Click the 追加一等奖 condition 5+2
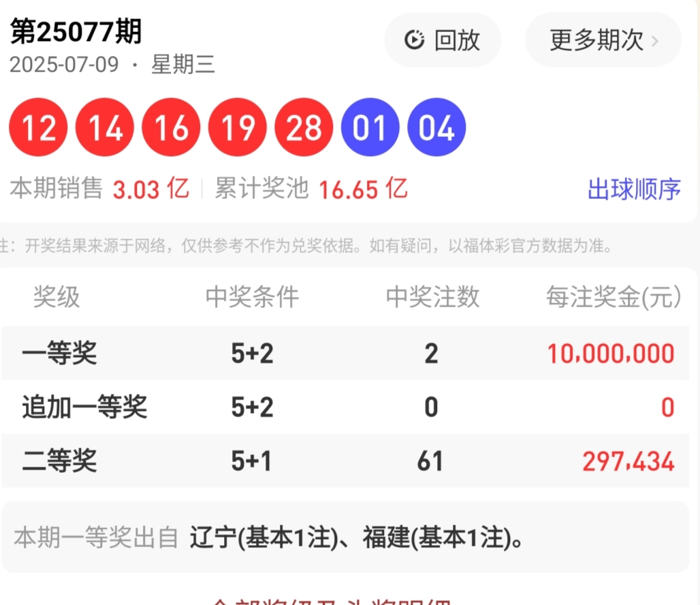Screen dimensions: 700x605 (252, 407)
